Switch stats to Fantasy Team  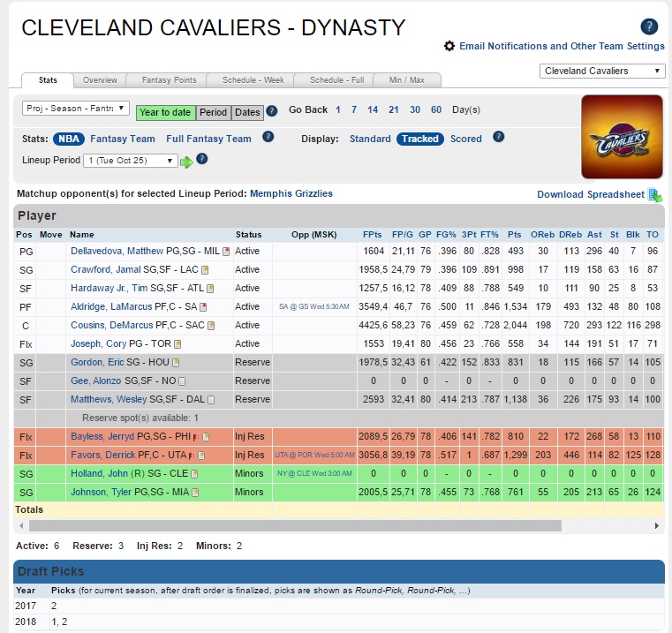pos(123,139)
